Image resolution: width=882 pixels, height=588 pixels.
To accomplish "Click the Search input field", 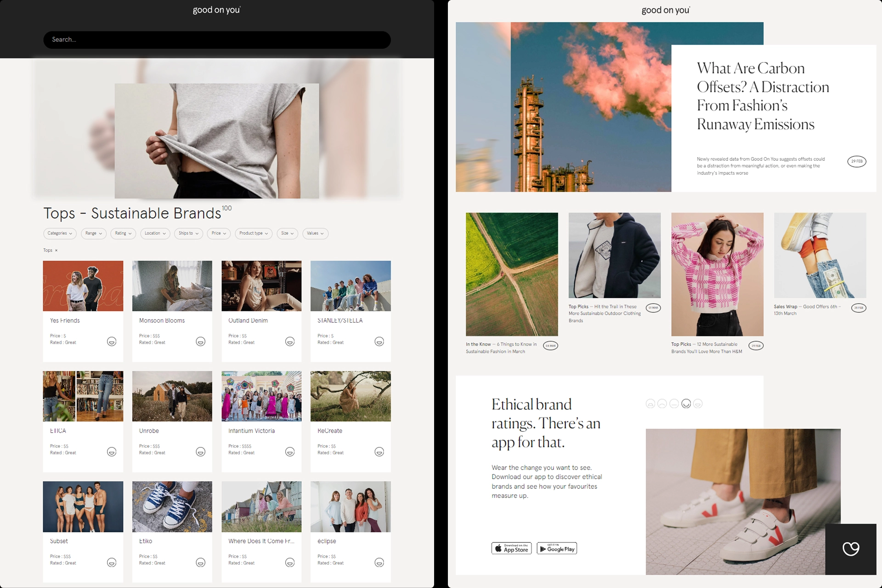I will pyautogui.click(x=217, y=40).
